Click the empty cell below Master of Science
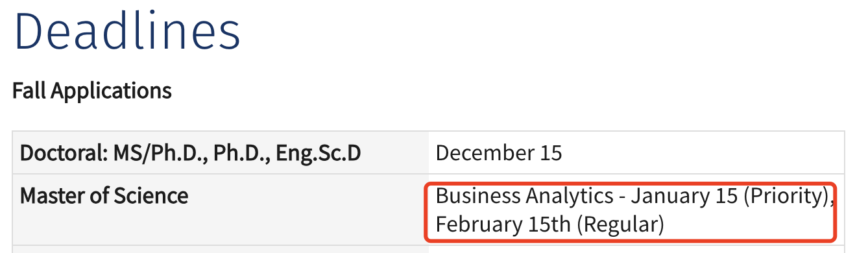Viewport: 868px width, 253px height. pyautogui.click(x=221, y=249)
